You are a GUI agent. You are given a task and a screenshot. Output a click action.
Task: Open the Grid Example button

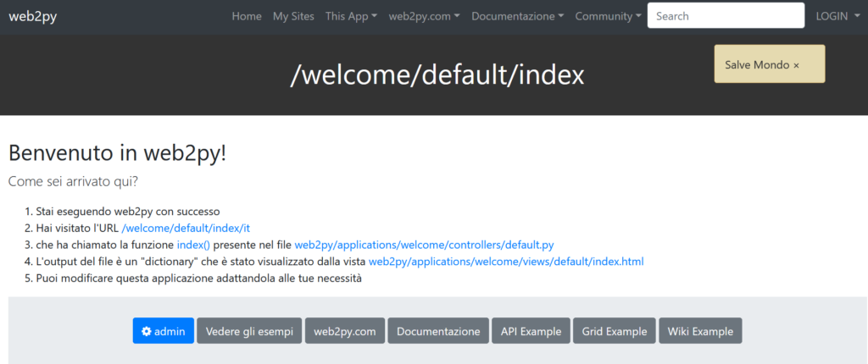(x=615, y=331)
